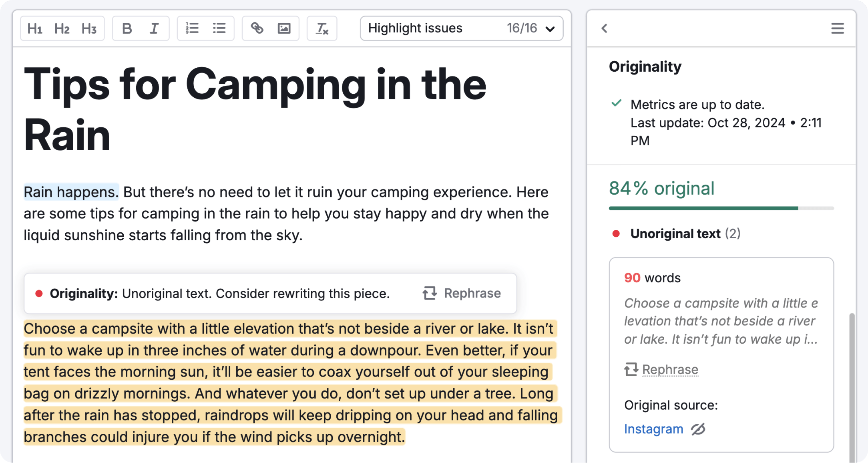Insert an image
Screen dimensions: 868x463
click(284, 28)
